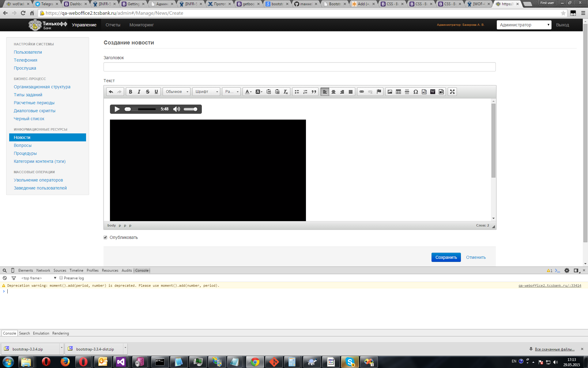Click the audio player volume slider
The width and height of the screenshot is (588, 368).
(190, 109)
